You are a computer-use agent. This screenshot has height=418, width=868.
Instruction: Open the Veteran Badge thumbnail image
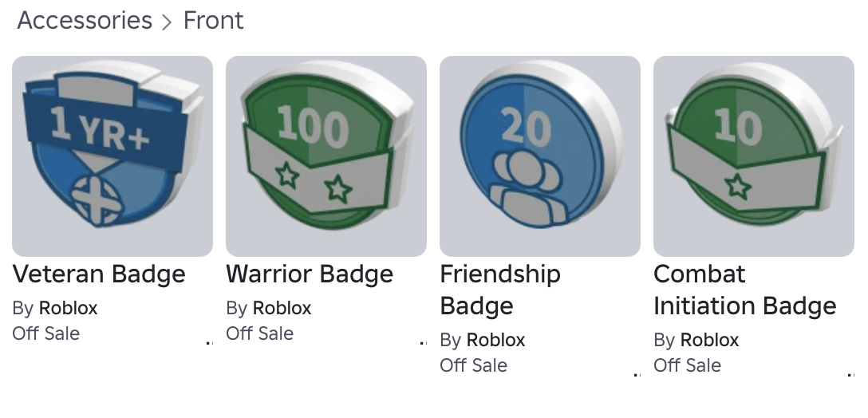pyautogui.click(x=112, y=156)
